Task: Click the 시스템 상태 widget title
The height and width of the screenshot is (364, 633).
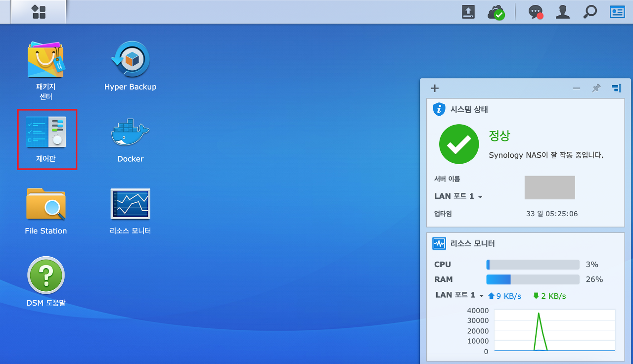Action: (469, 110)
